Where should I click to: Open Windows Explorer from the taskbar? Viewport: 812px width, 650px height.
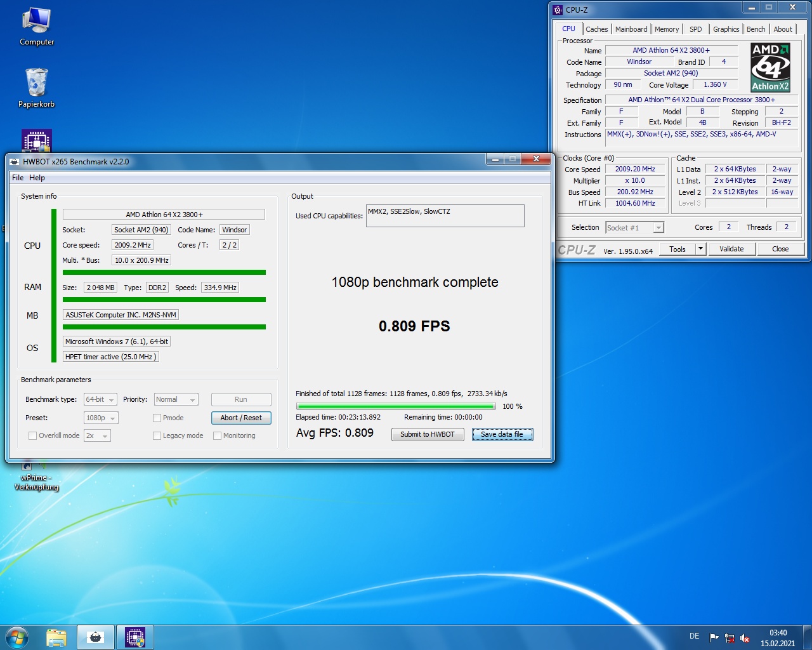[56, 637]
